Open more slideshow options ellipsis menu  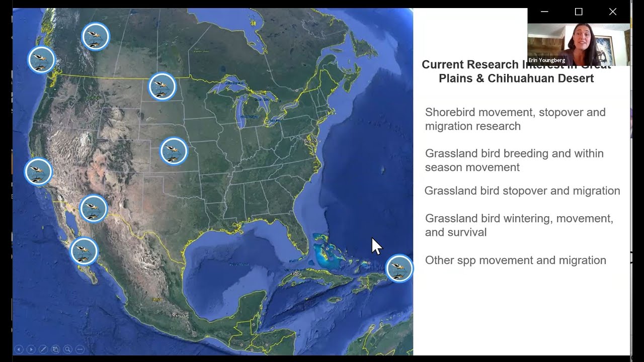pyautogui.click(x=79, y=349)
